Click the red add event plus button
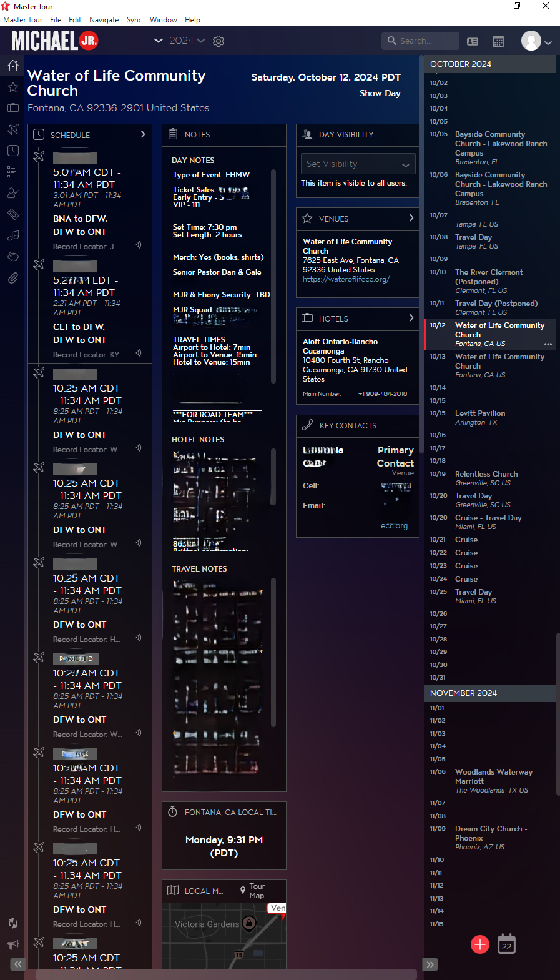This screenshot has width=560, height=980. coord(480,944)
